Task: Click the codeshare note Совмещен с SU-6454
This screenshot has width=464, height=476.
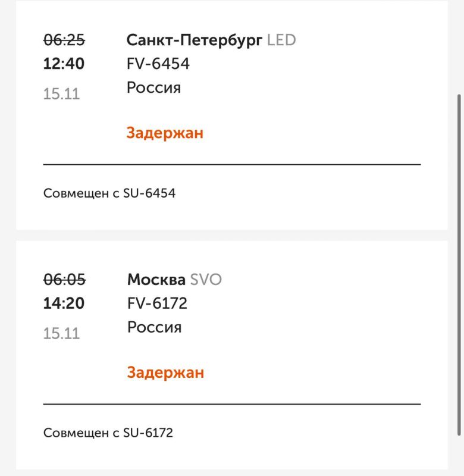Action: pos(109,193)
